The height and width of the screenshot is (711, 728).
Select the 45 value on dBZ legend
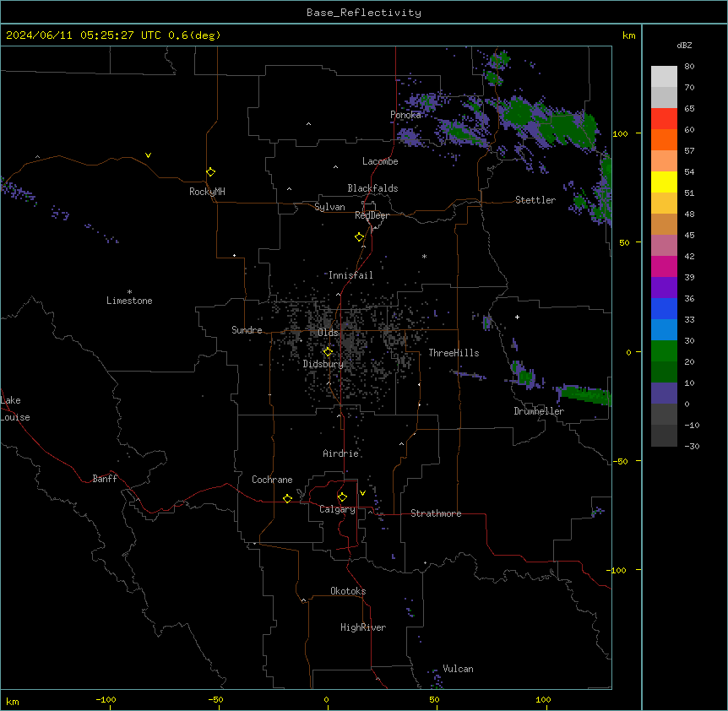pos(689,236)
